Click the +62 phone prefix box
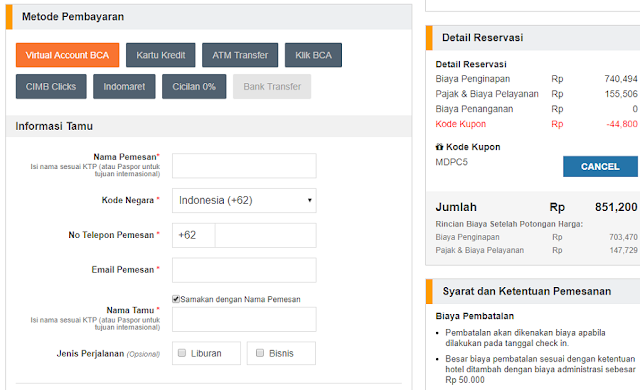640x390 pixels. coord(194,235)
